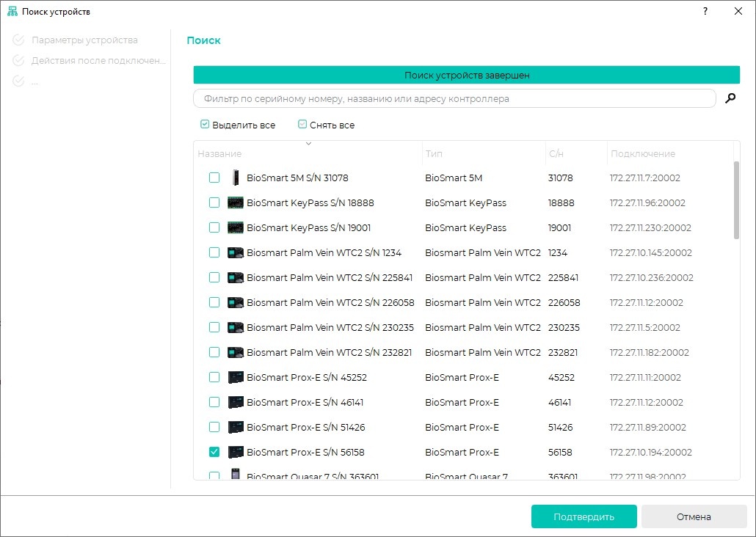Screen dimensions: 756x537
Task: Check the BioSmart KeyPass S/N 19001 checkbox
Action: pyautogui.click(x=214, y=227)
